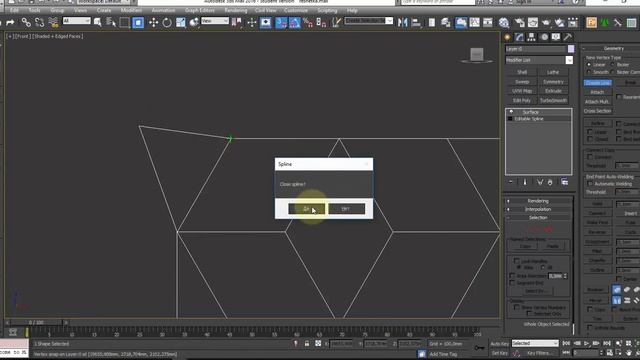Viewport: 640px width, 360px height.
Task: Enable Automatic Welding checkbox
Action: pyautogui.click(x=589, y=184)
